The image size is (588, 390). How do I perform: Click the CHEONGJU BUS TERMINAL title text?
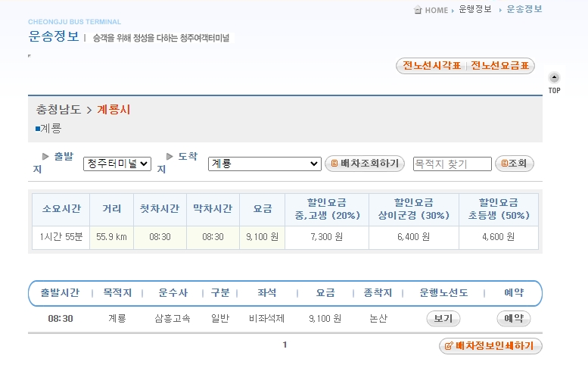click(74, 22)
